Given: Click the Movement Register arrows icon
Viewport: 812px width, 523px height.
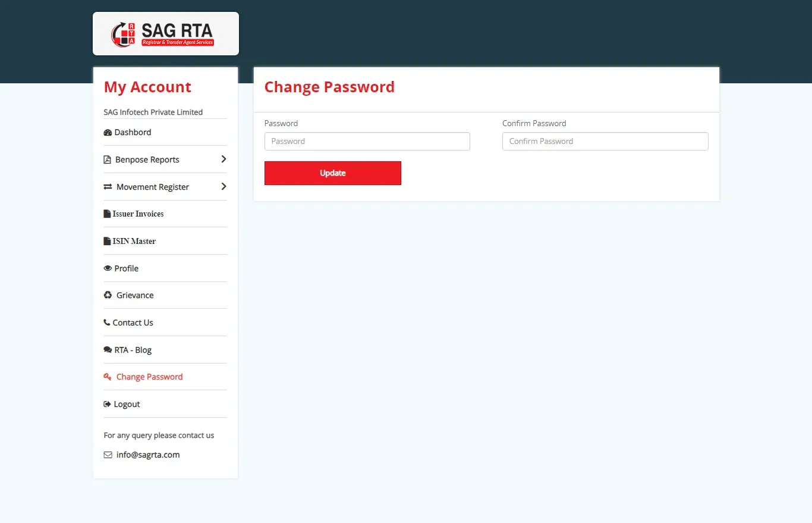Looking at the screenshot, I should coord(108,187).
